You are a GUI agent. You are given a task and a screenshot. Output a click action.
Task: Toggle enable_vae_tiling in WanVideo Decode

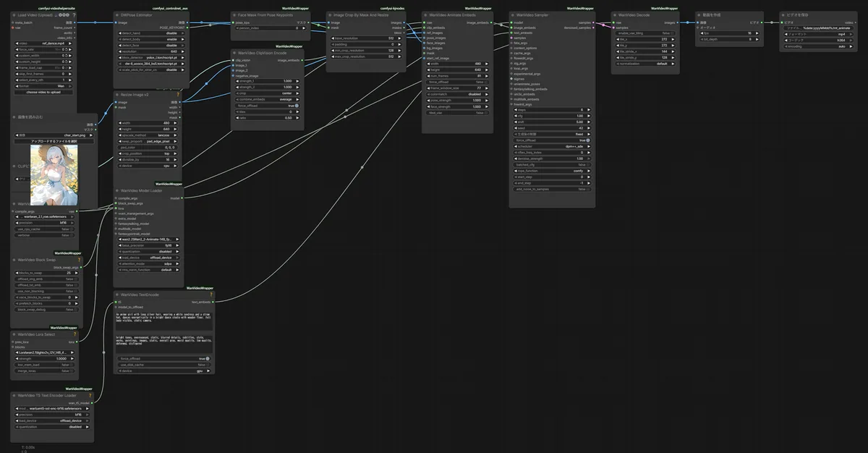pos(644,33)
